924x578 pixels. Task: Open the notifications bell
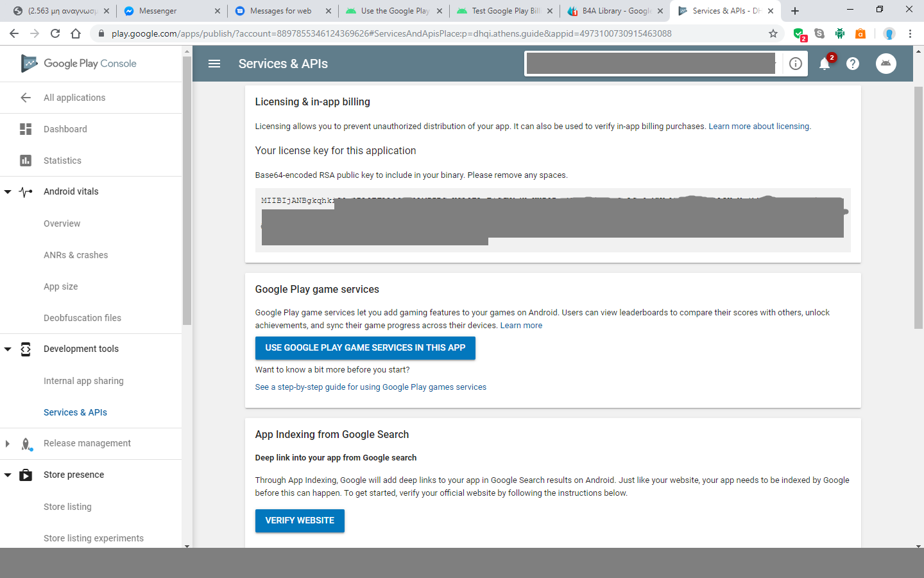tap(825, 64)
